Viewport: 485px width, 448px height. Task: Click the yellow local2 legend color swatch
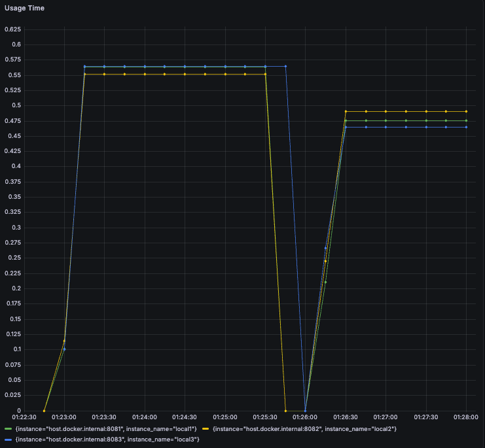[206, 429]
